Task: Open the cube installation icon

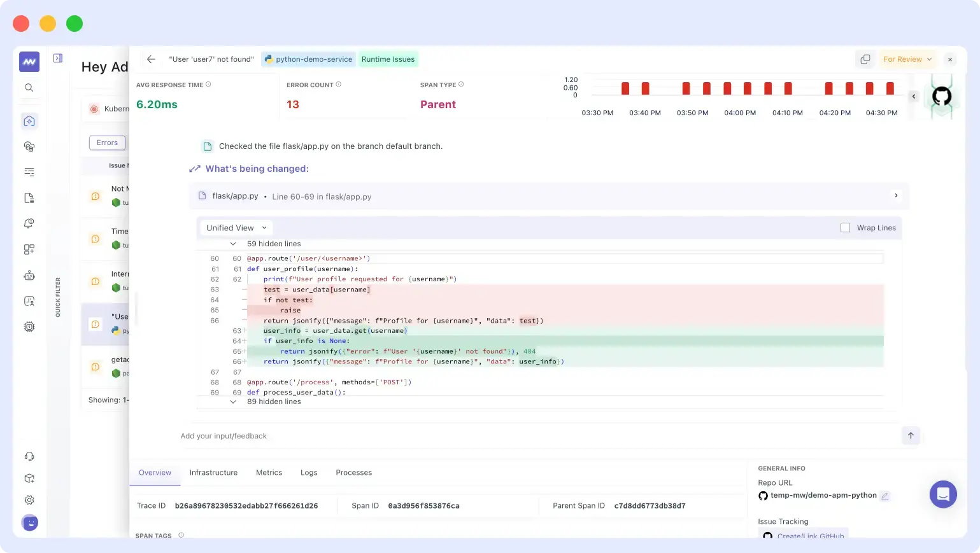Action: [x=29, y=479]
